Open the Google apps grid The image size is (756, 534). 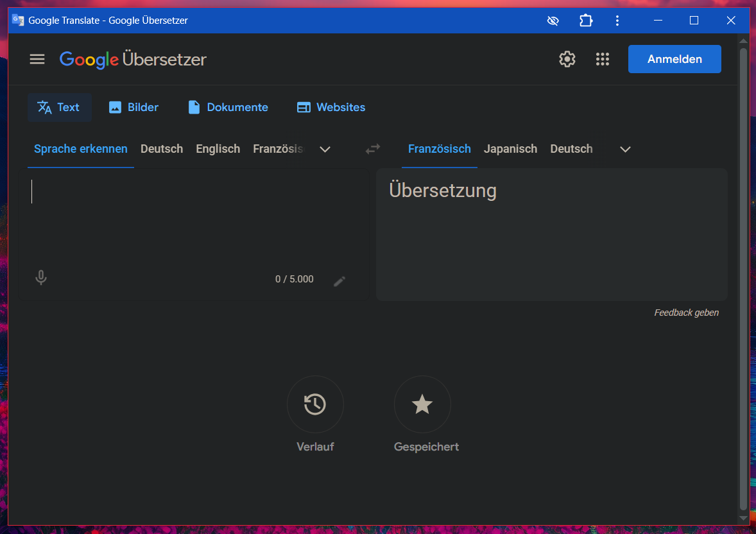tap(602, 59)
